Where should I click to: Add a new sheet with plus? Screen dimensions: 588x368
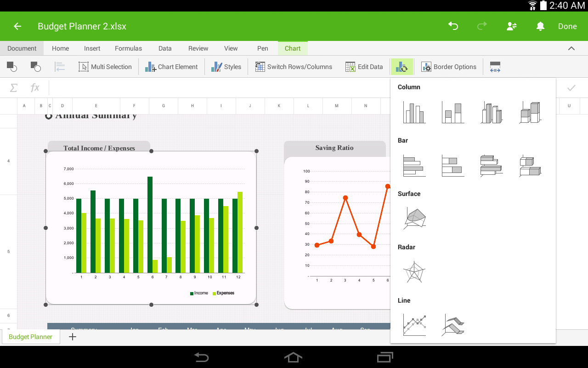click(x=73, y=337)
